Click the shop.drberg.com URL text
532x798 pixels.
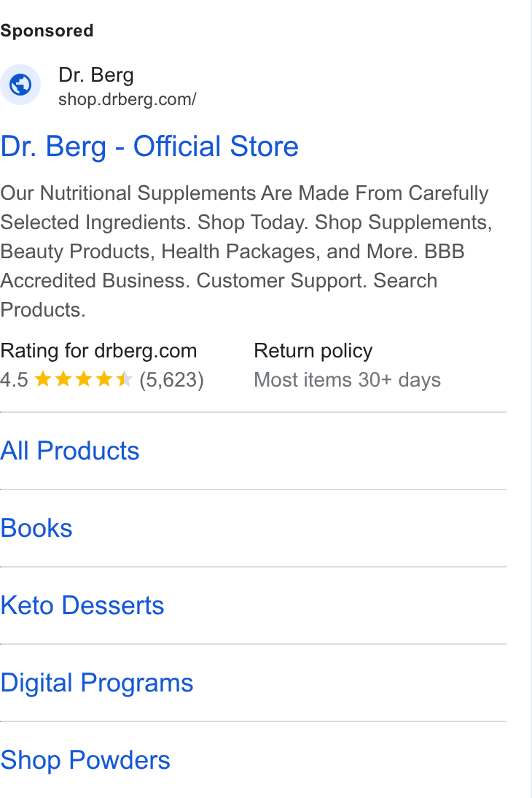[x=127, y=99]
